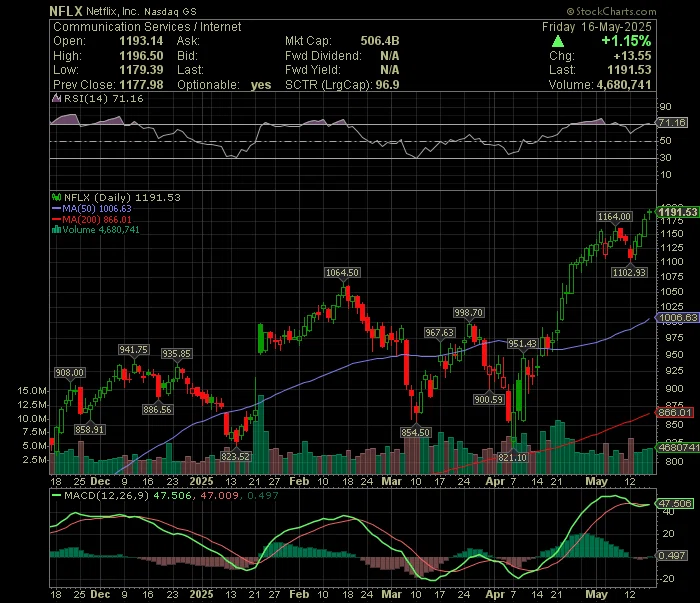Viewport: 700px width, 603px height.
Task: Click the 90 level on the RSI axis
Action: tap(665, 107)
